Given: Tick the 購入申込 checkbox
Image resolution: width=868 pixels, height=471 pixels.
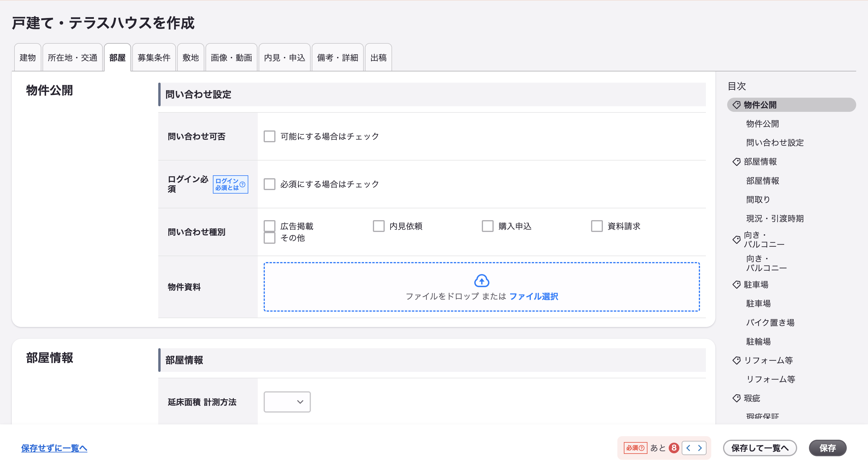Looking at the screenshot, I should pos(487,226).
